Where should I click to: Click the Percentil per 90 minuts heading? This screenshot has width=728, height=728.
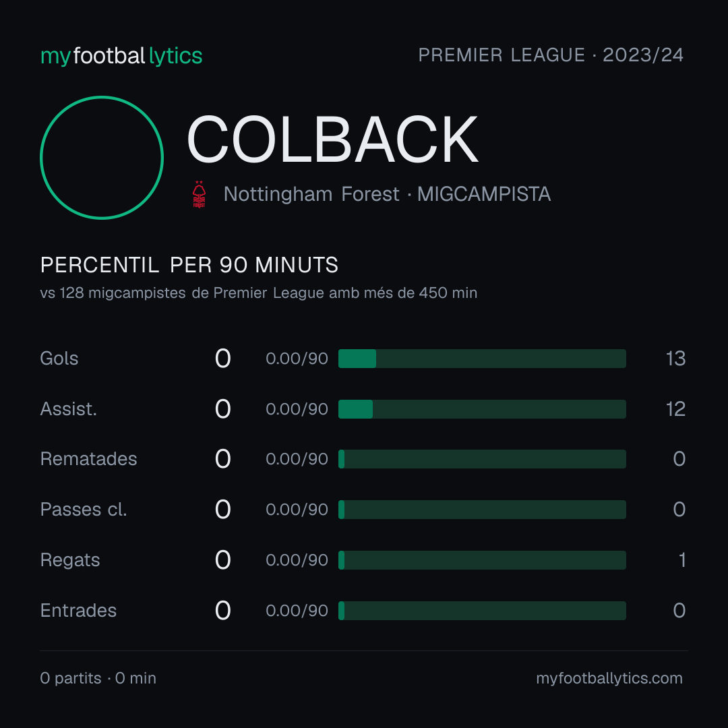click(189, 265)
